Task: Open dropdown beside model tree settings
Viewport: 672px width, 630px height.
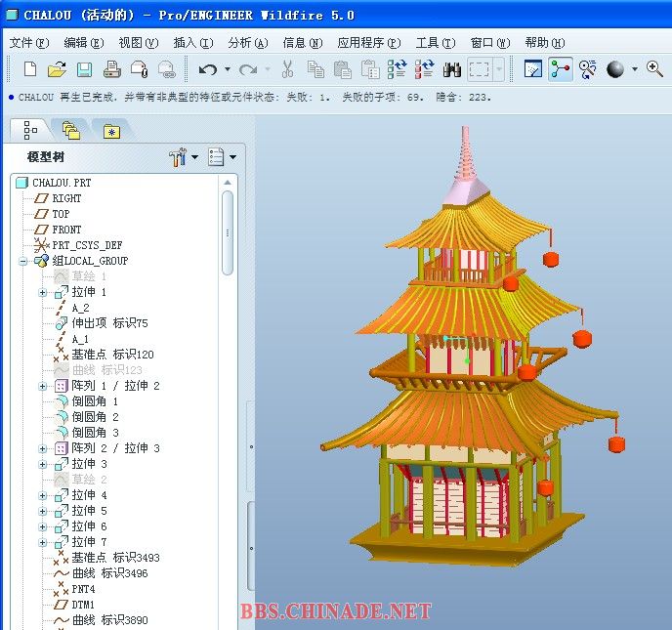Action: coord(195,157)
